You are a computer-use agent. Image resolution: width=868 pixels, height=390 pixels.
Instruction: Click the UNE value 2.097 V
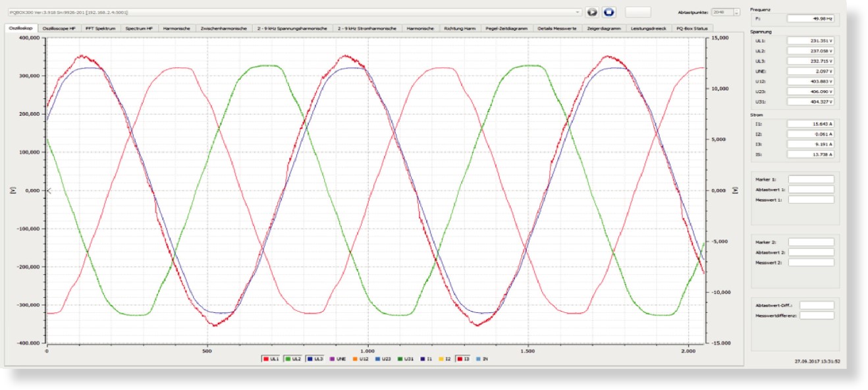pyautogui.click(x=811, y=71)
